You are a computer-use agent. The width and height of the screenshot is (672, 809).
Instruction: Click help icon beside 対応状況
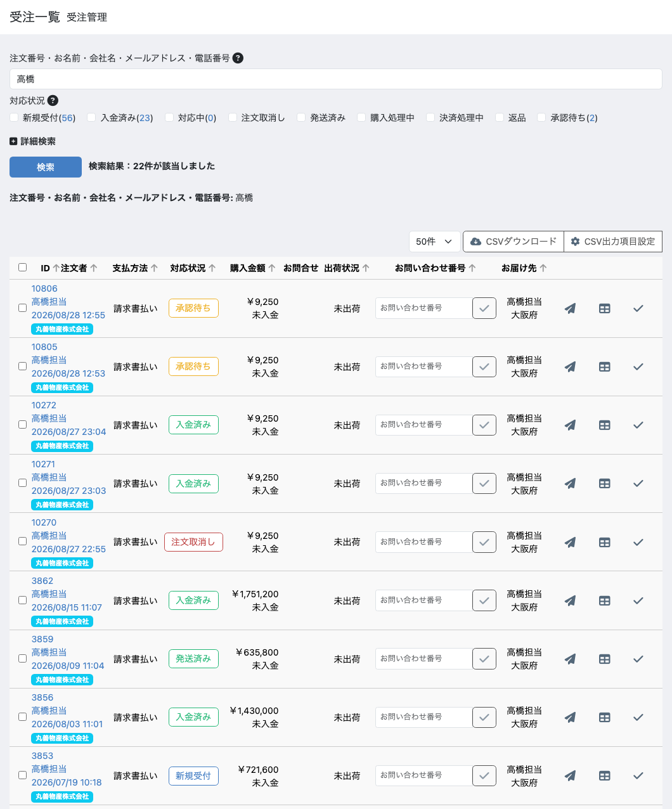tap(53, 100)
